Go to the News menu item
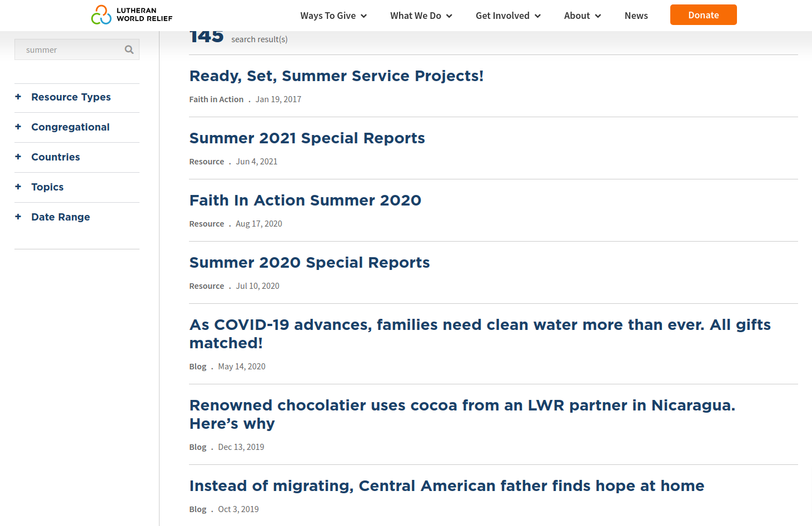Viewport: 812px width, 526px height. 636,16
